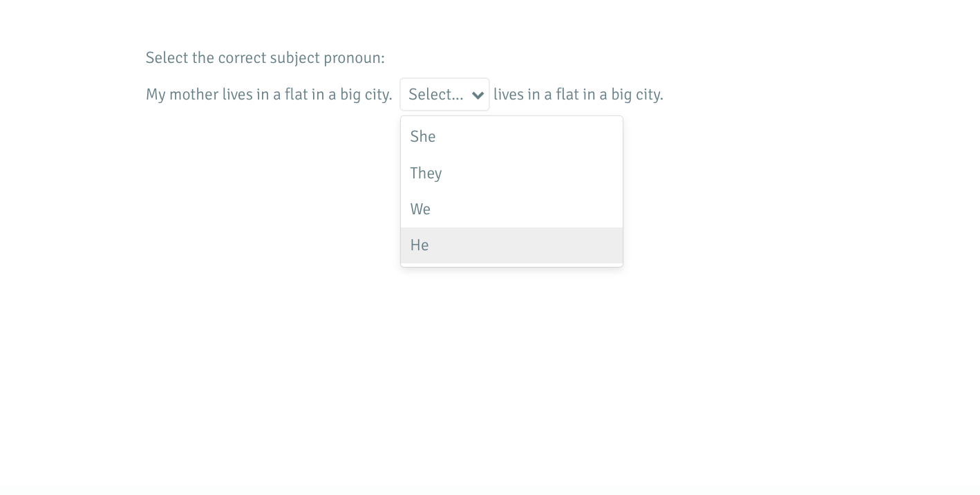
Task: Select the highlighted 'He' option
Action: point(420,245)
